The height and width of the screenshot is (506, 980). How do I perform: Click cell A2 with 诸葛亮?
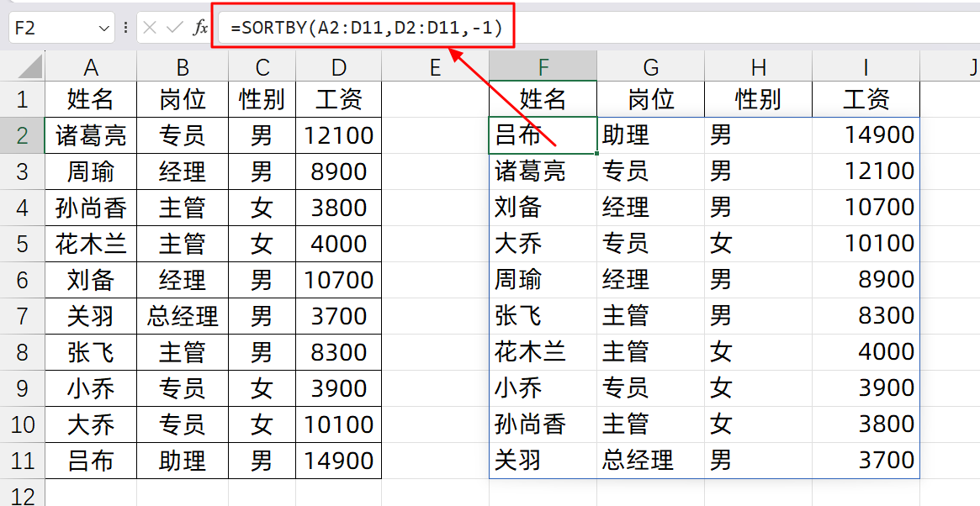(x=91, y=135)
